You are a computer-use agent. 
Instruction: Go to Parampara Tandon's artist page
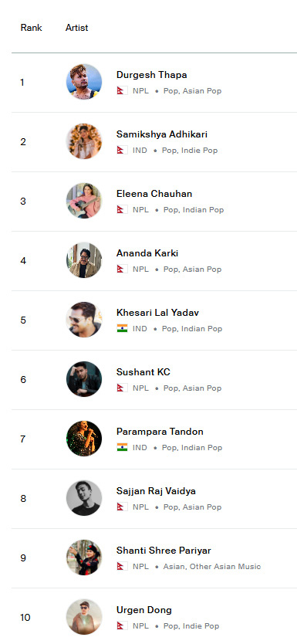(x=160, y=432)
